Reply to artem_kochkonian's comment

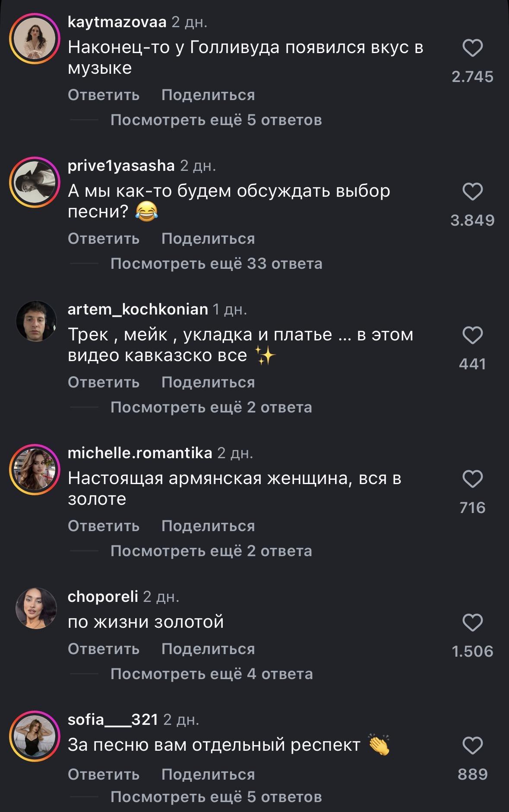(104, 382)
